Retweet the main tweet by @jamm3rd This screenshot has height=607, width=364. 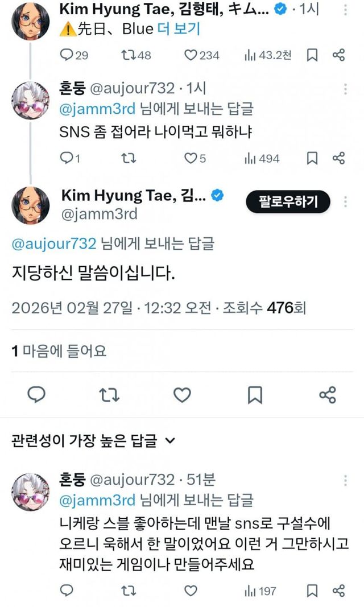[107, 394]
